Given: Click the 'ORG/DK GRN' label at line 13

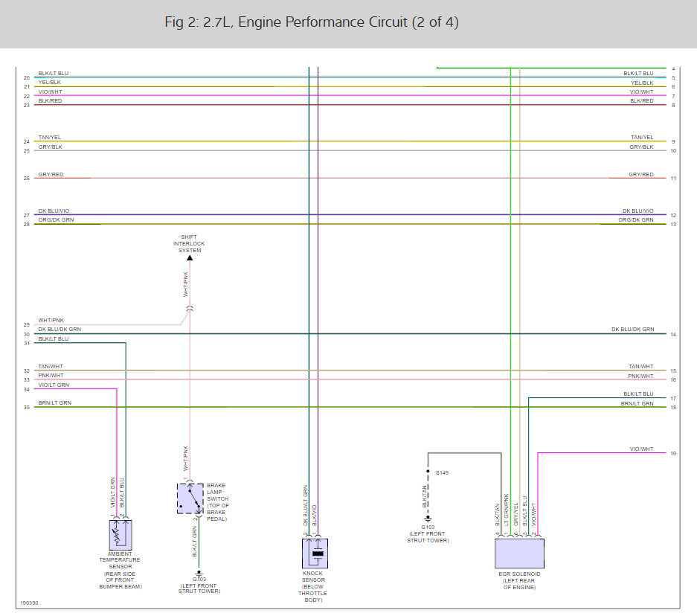Looking at the screenshot, I should (x=636, y=220).
